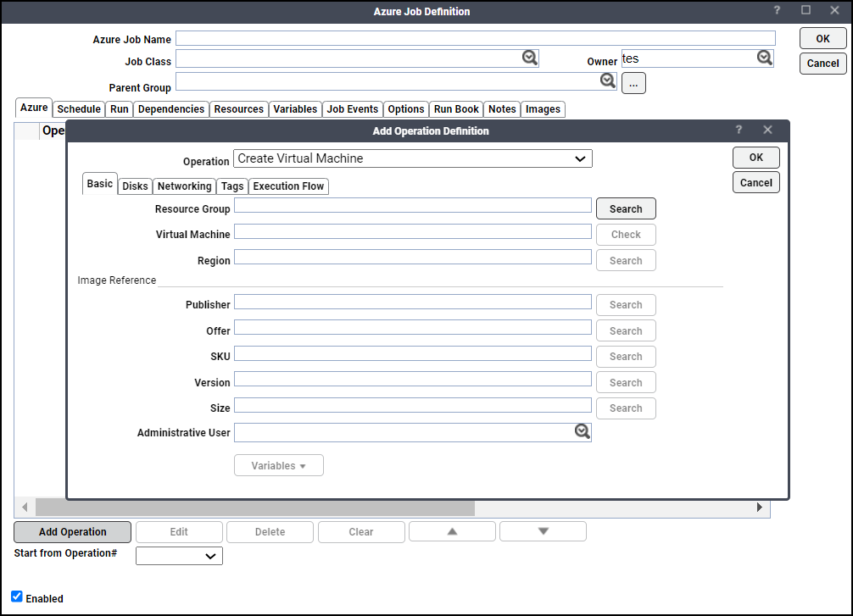Open help in Azure Job Definition title bar

(777, 10)
